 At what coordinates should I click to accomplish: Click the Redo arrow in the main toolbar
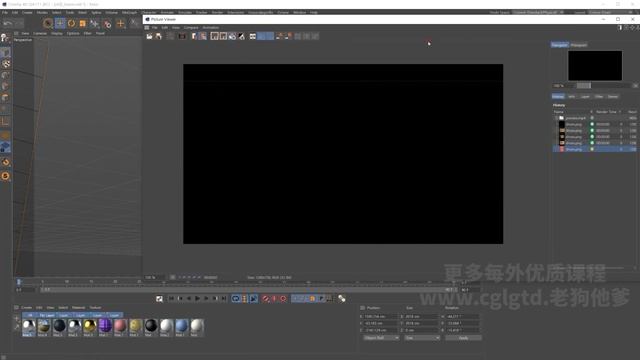[x=19, y=24]
